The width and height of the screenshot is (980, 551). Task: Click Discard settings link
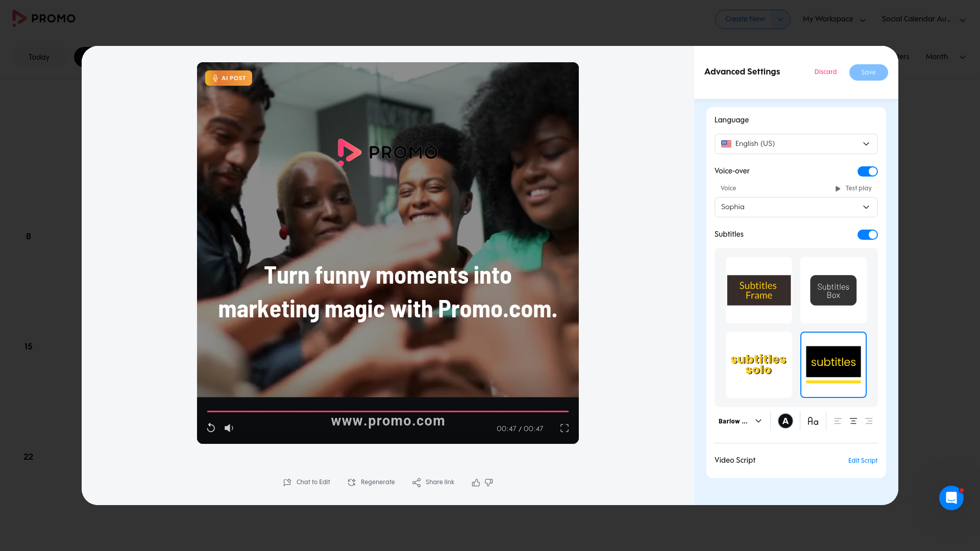point(825,72)
